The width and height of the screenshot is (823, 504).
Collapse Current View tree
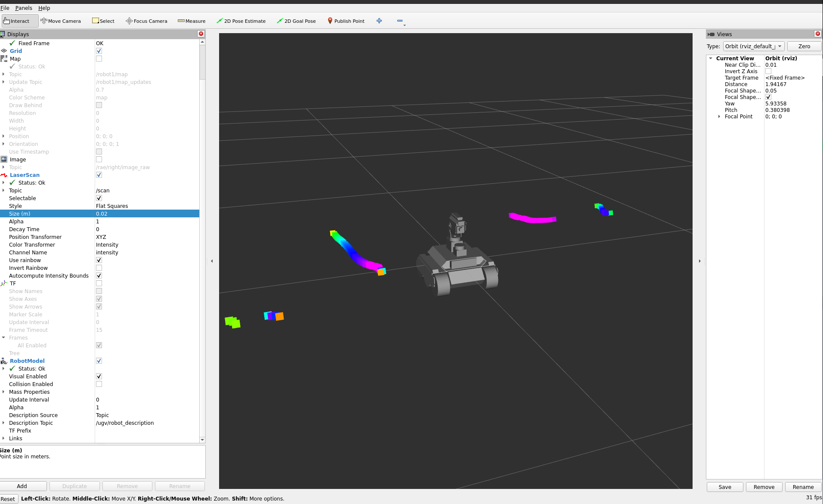click(711, 58)
